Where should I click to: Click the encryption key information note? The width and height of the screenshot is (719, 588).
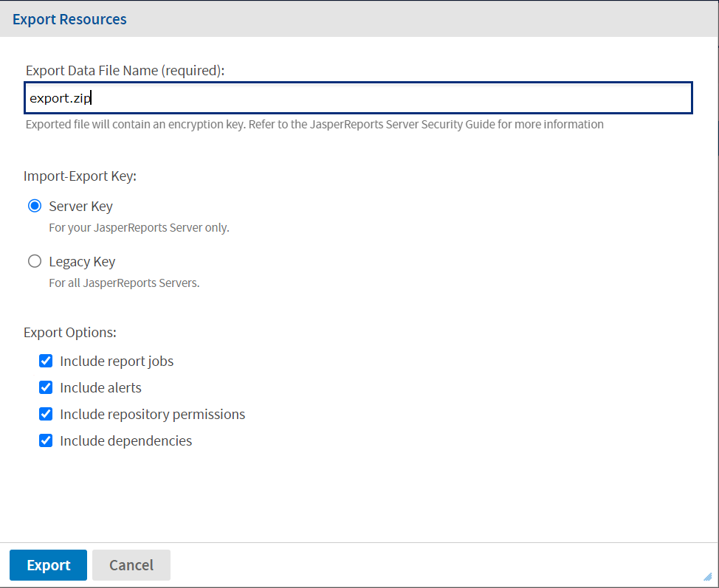click(314, 125)
